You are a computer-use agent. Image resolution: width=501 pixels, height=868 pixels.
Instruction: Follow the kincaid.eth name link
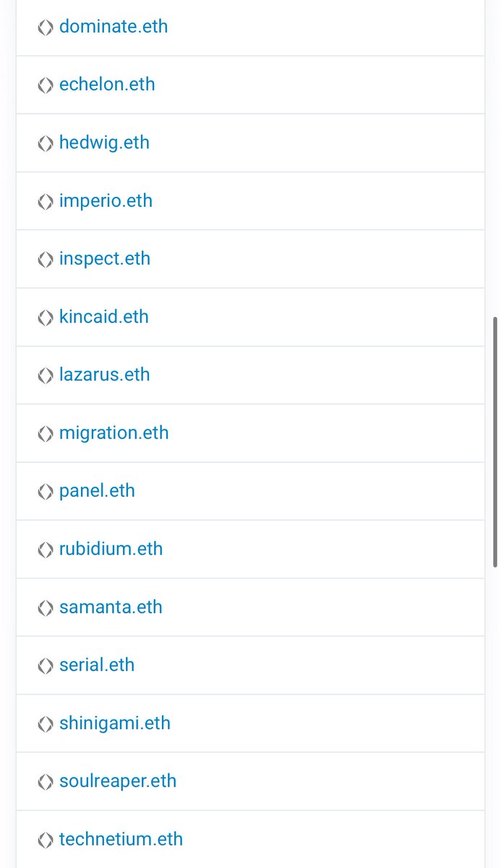pos(103,316)
